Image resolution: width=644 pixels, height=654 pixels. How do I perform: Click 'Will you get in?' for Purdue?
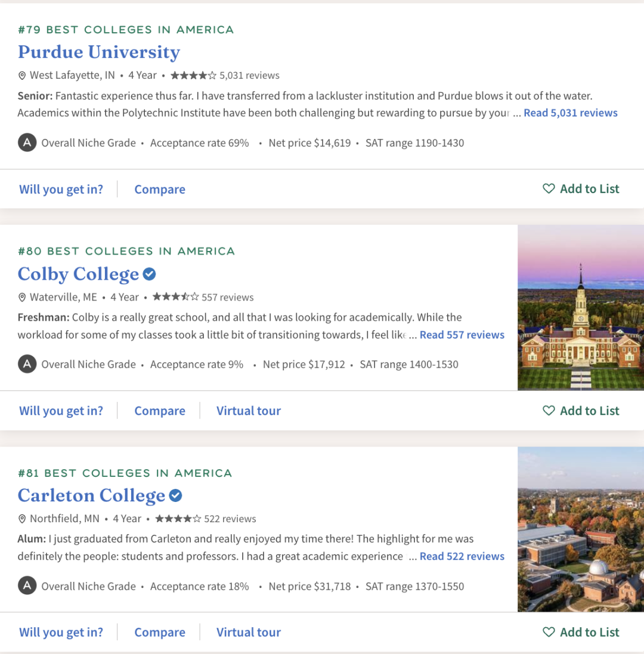point(61,190)
